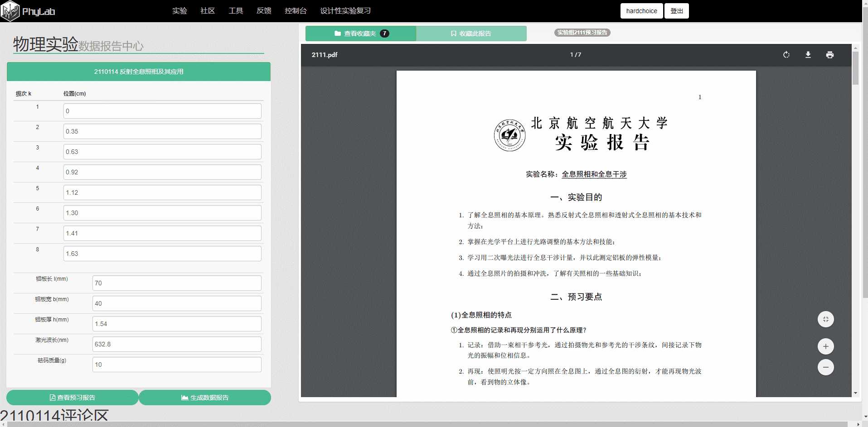This screenshot has height=427, width=868.
Task: Log out with 登出 button
Action: coord(677,11)
